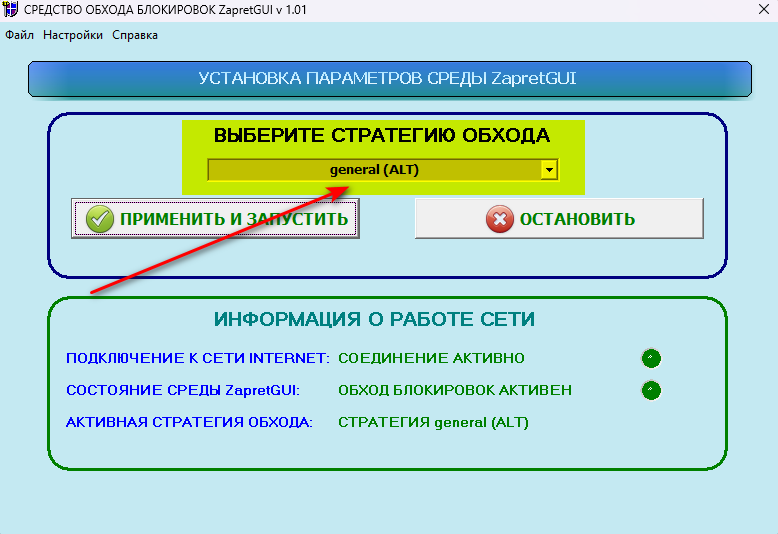Click the СОЕДИНЕНИЕ АКТИВНО status text
The image size is (778, 534).
[x=431, y=358]
